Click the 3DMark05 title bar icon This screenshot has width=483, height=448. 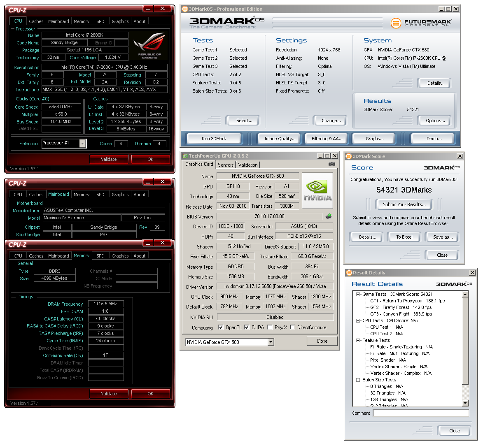point(185,9)
